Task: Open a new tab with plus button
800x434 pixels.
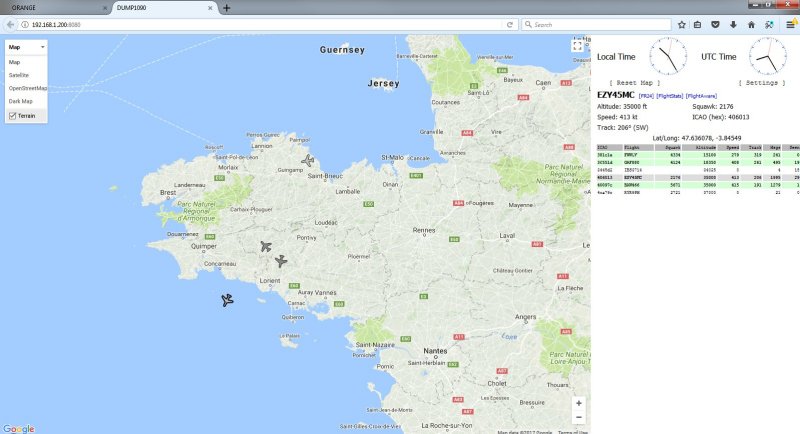Action: click(227, 8)
